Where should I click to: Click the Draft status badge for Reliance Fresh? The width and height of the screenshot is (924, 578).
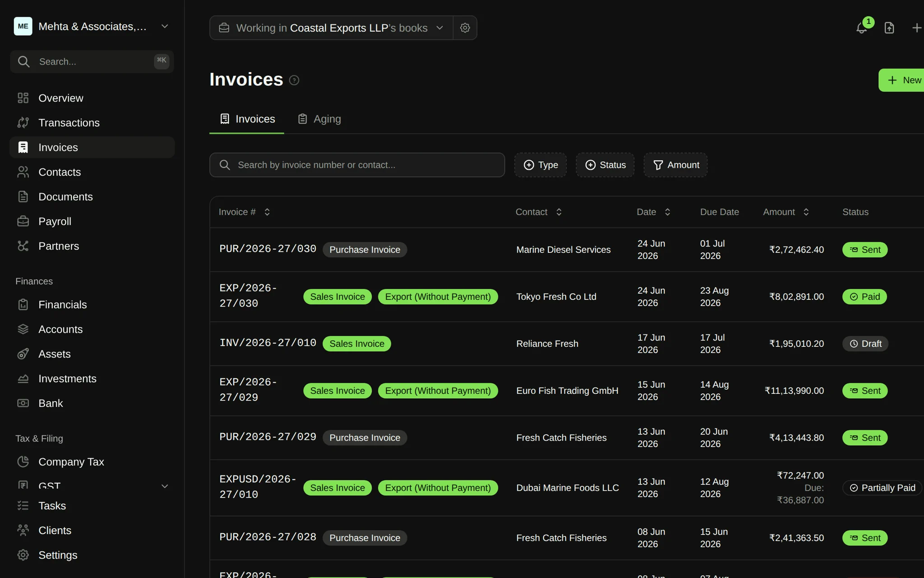click(x=865, y=344)
